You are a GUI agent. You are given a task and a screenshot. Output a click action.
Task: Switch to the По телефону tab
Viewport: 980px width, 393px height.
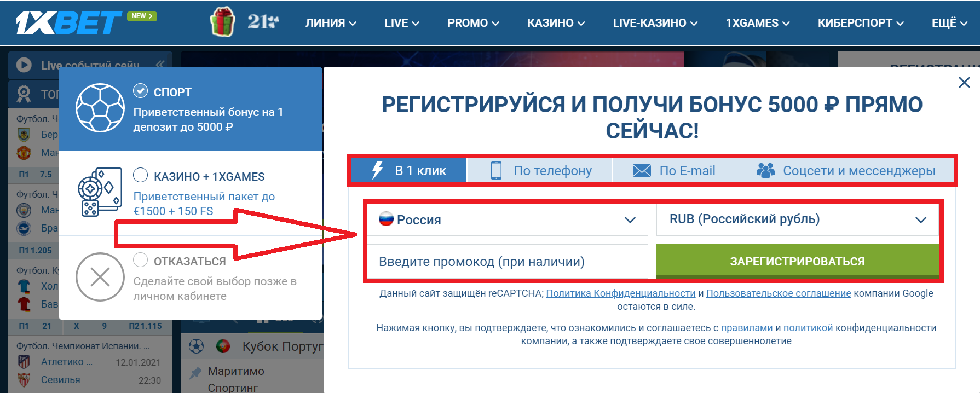[x=540, y=171]
